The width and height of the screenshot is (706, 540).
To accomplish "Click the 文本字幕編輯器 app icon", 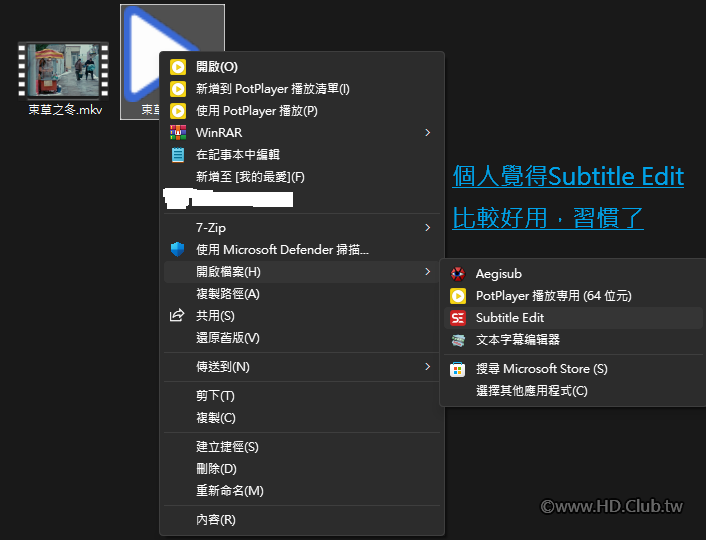I will pyautogui.click(x=458, y=340).
